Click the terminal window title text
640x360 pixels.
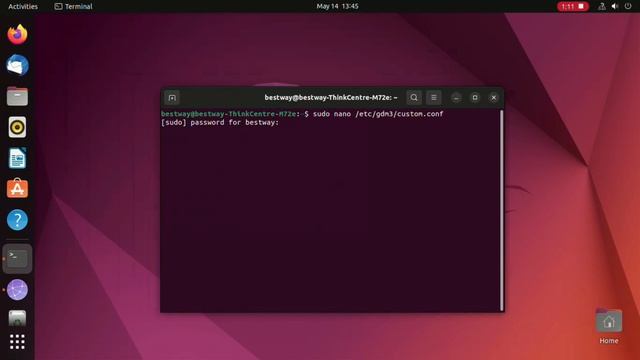(x=331, y=98)
